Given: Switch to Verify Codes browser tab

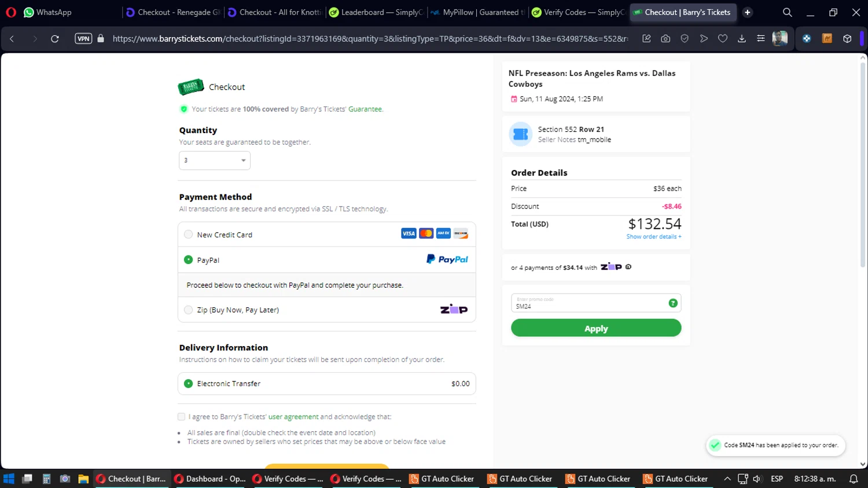Looking at the screenshot, I should [x=579, y=12].
